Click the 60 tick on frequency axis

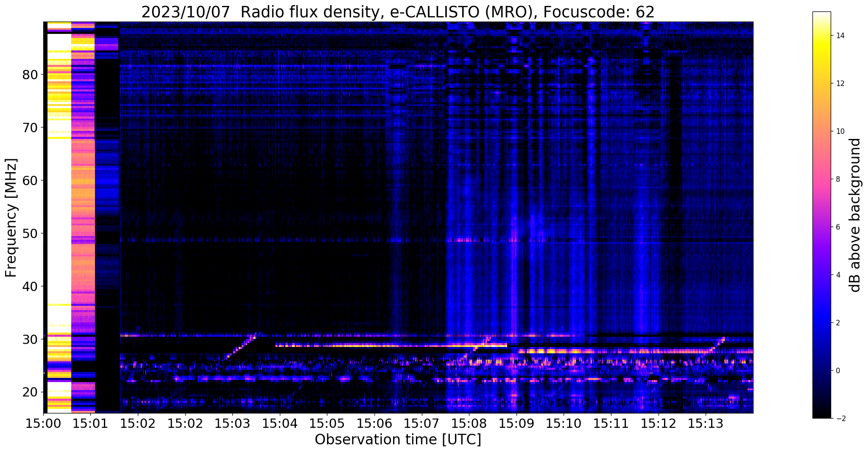[30, 180]
